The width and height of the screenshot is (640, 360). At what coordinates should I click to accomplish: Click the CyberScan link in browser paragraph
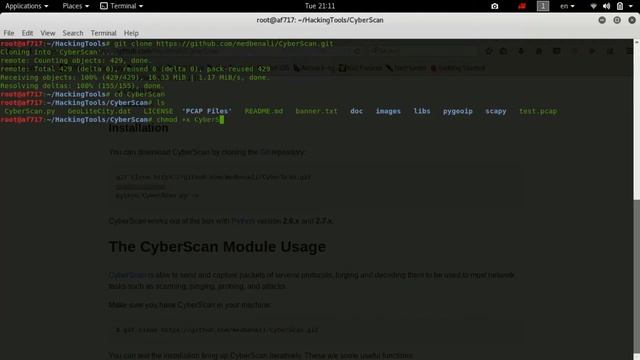point(127,275)
